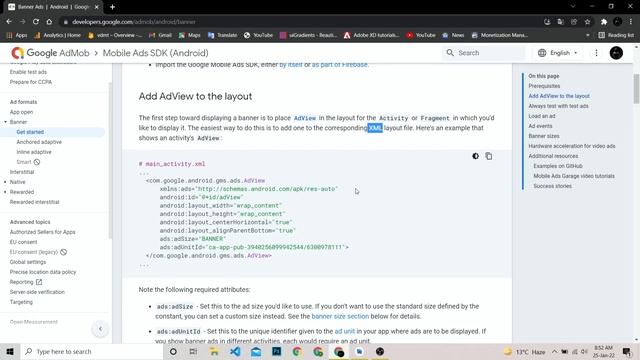Jump to Banner sizes section
640x360 pixels.
pos(544,136)
